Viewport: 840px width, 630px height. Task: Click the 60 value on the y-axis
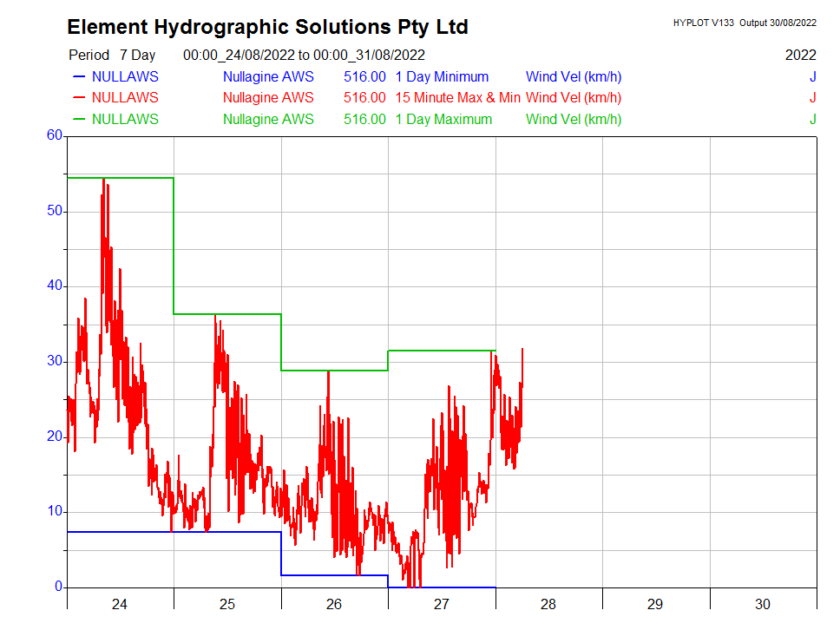pos(55,135)
